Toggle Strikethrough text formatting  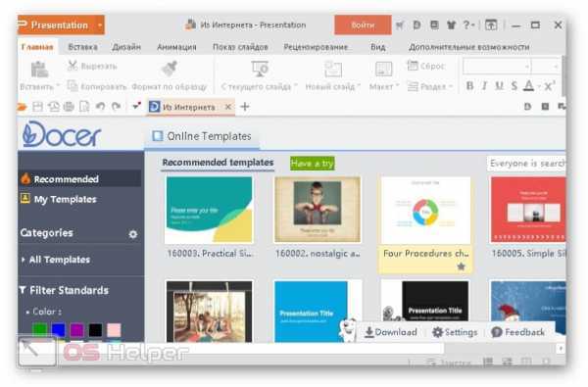click(514, 86)
